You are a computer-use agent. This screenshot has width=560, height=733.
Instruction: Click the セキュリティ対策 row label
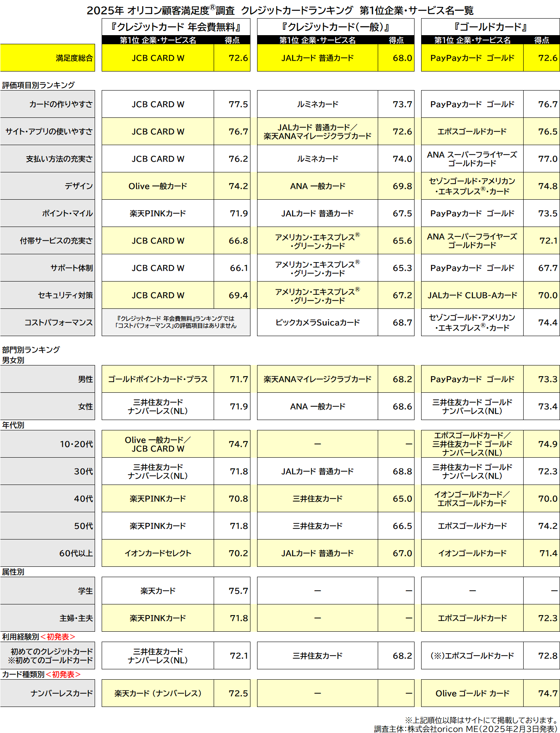click(48, 295)
